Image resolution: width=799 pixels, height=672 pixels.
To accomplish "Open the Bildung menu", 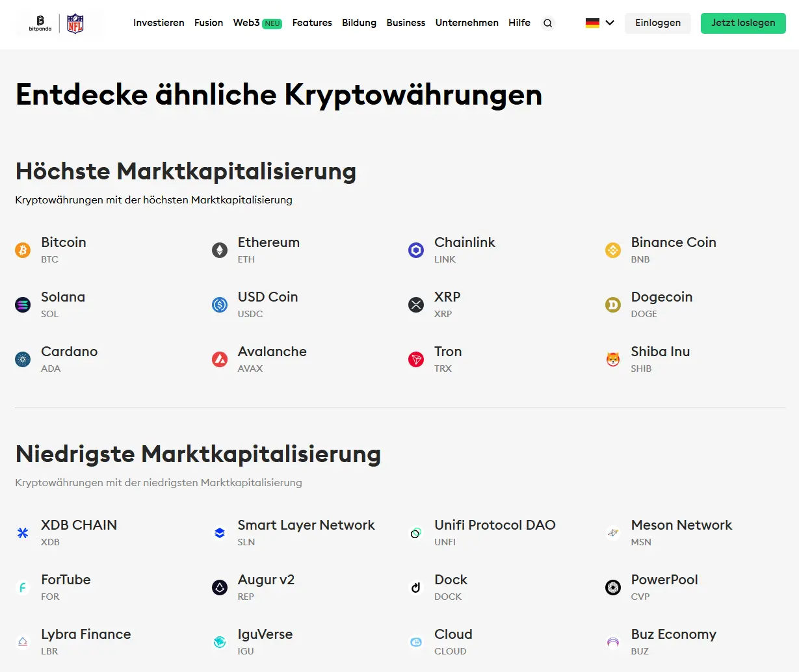I will tap(360, 23).
